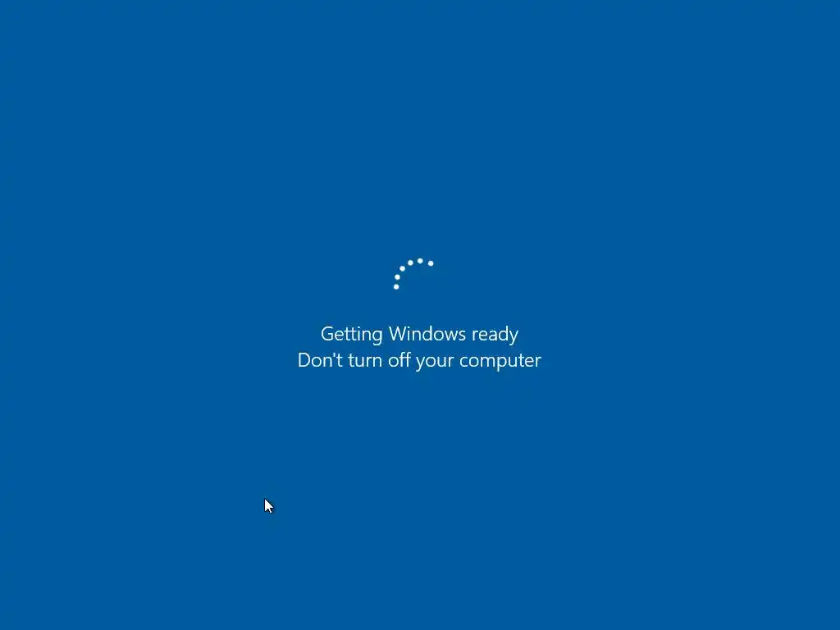Click the "Don't turn off your computer" line

[419, 361]
